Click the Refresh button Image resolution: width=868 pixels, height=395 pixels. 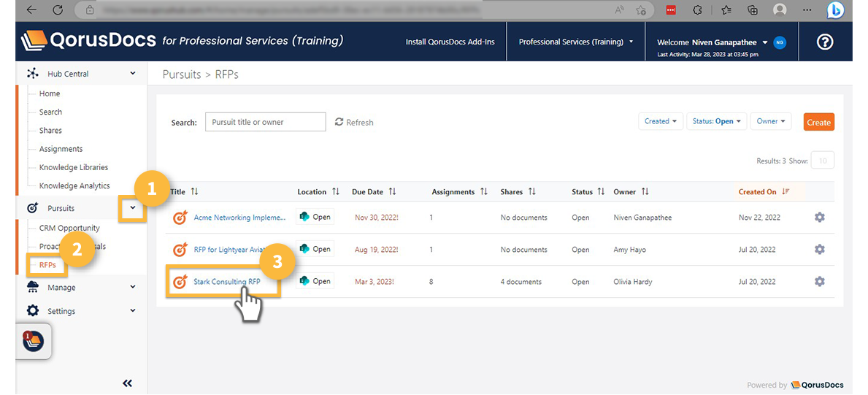tap(354, 122)
